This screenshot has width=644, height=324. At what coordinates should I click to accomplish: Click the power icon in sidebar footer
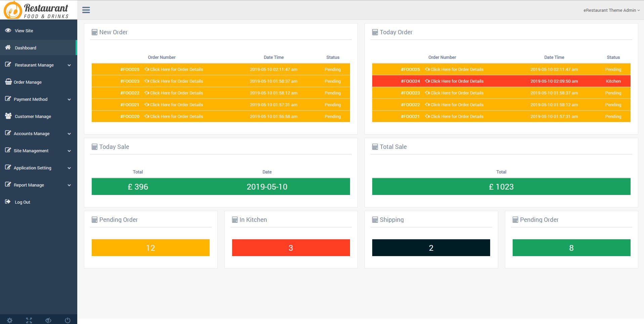[x=68, y=320]
